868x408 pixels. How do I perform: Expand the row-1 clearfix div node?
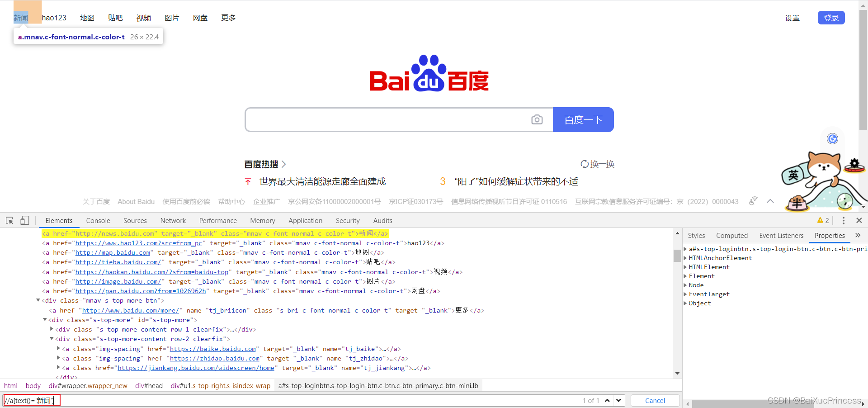52,329
